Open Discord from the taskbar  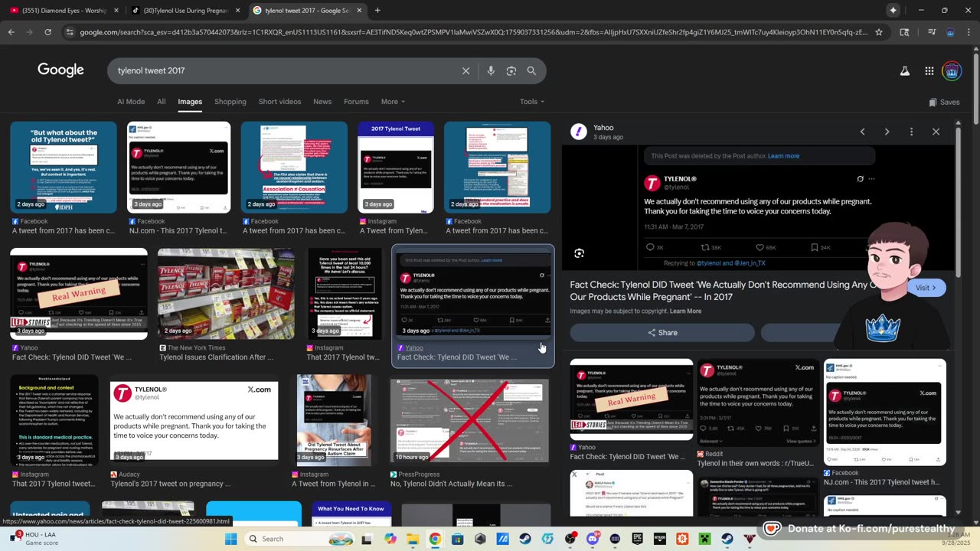click(x=593, y=539)
